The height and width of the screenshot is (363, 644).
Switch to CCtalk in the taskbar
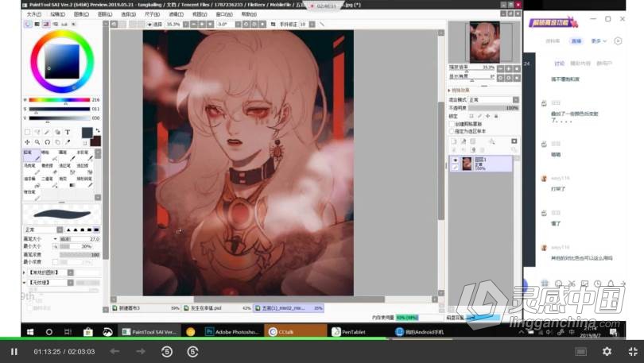[295, 332]
